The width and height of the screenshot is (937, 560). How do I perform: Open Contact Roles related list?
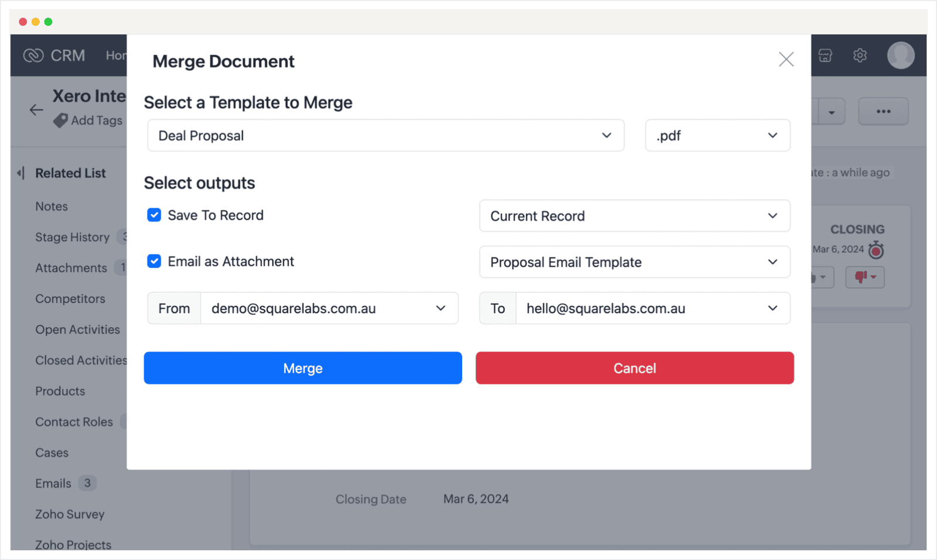(74, 422)
